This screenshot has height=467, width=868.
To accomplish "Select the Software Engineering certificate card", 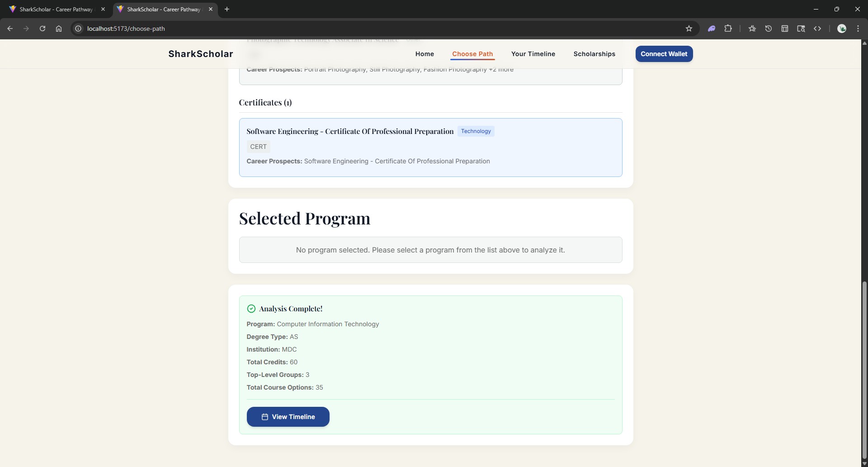I will click(x=430, y=148).
